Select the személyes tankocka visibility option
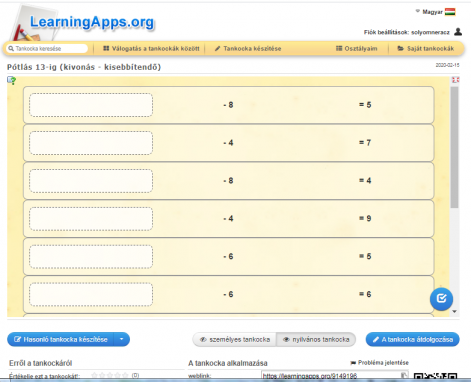Viewport: 471px width, 382px height. tap(235, 339)
